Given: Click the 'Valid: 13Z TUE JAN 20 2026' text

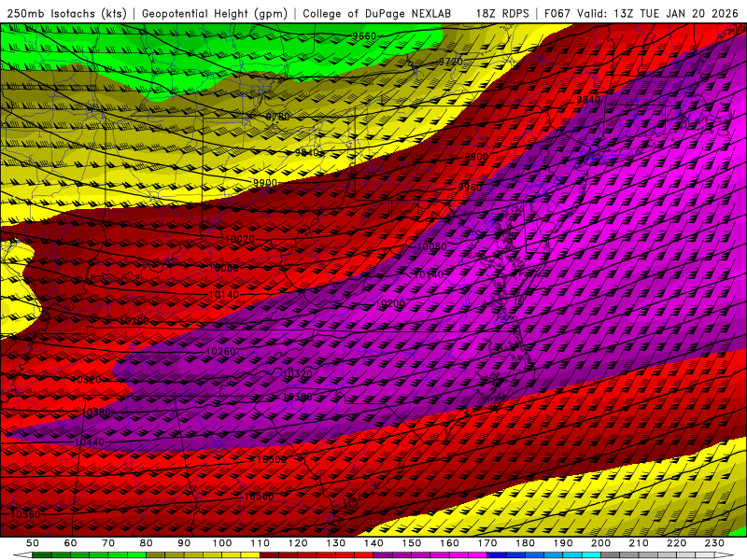Looking at the screenshot, I should point(657,14).
